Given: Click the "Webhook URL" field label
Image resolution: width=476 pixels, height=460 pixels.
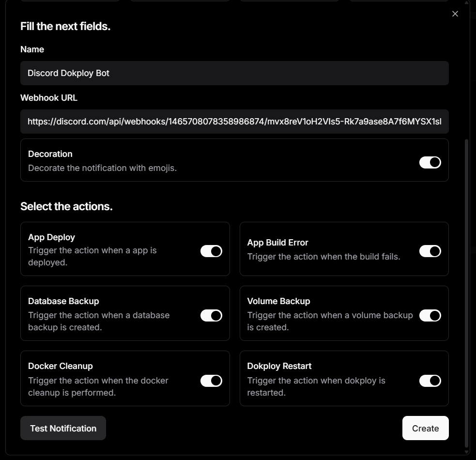Looking at the screenshot, I should pyautogui.click(x=49, y=98).
